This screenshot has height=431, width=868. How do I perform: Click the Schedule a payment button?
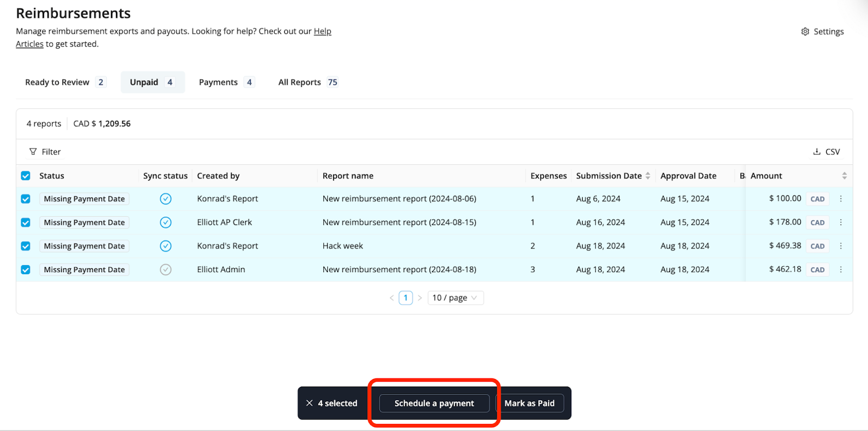coord(434,403)
